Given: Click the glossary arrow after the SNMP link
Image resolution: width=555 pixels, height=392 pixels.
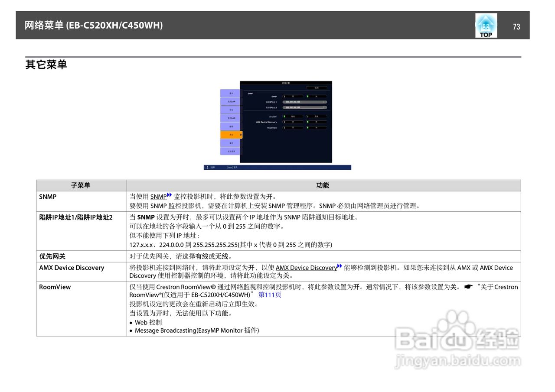Looking at the screenshot, I should tap(170, 195).
